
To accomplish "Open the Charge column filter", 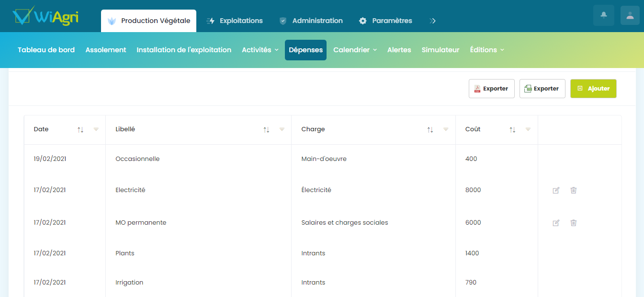I will tap(446, 129).
